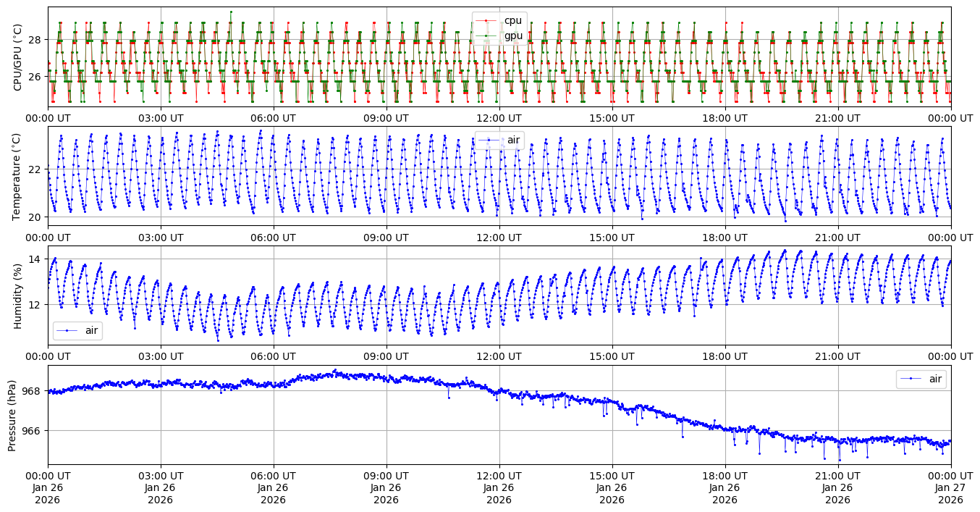Image resolution: width=980 pixels, height=512 pixels.
Task: Click the green gpu legend line marker
Action: 486,35
